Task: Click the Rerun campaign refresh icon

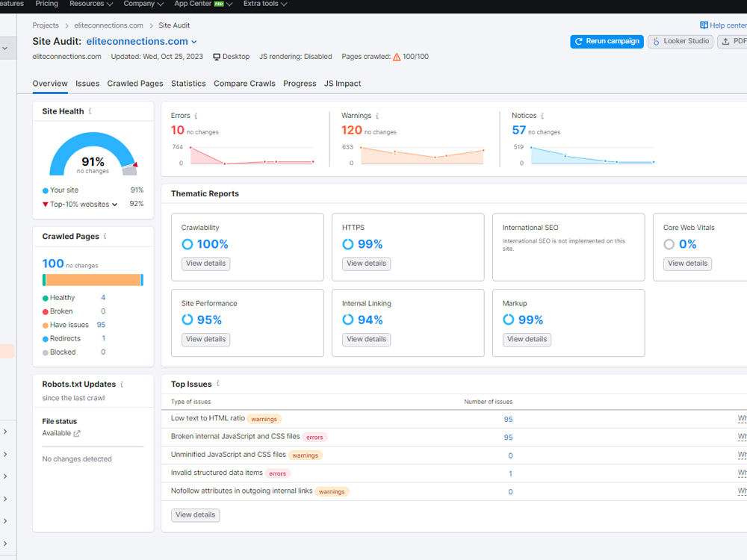Action: (x=578, y=41)
